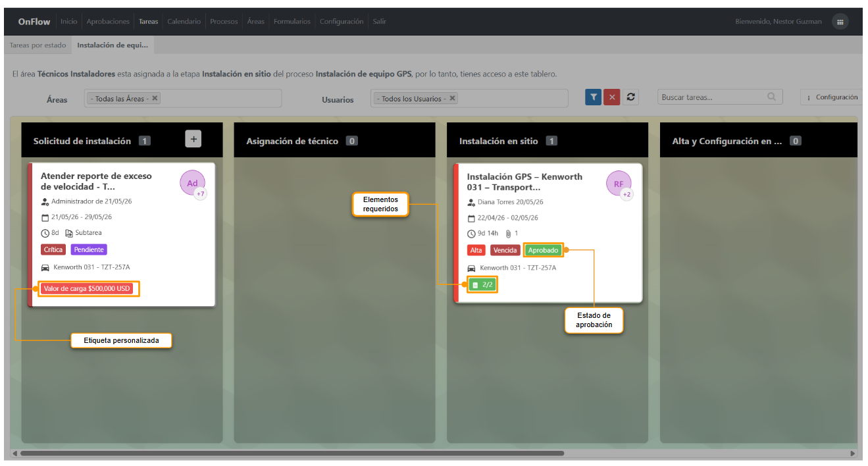Click the Vencida tag on Instalación GPS card
The image size is (868, 466).
[505, 250]
